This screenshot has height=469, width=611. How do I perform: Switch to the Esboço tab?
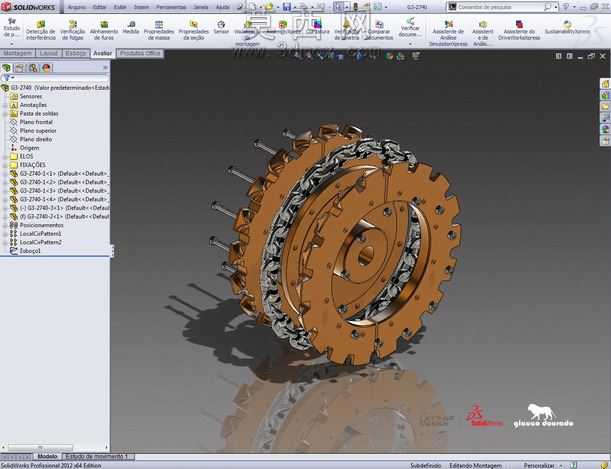point(76,53)
